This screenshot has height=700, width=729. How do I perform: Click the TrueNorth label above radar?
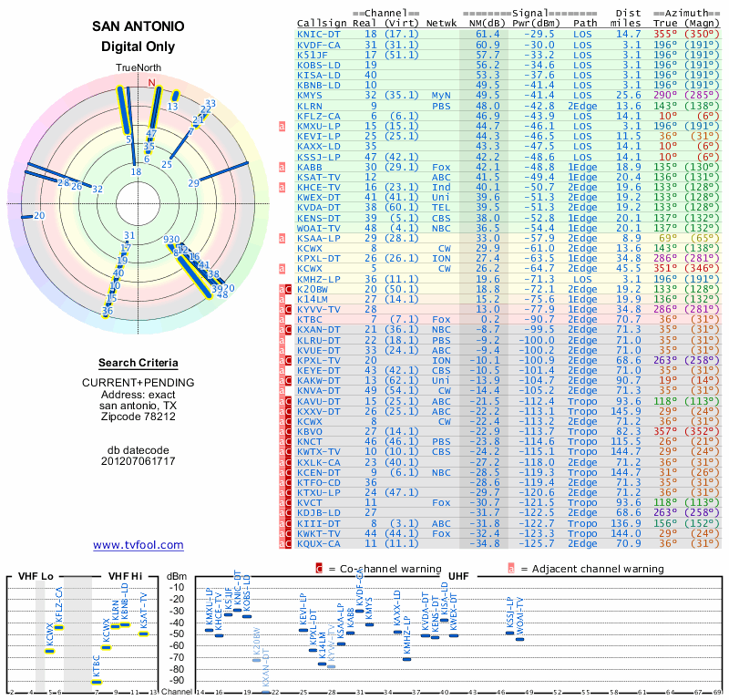[x=139, y=68]
